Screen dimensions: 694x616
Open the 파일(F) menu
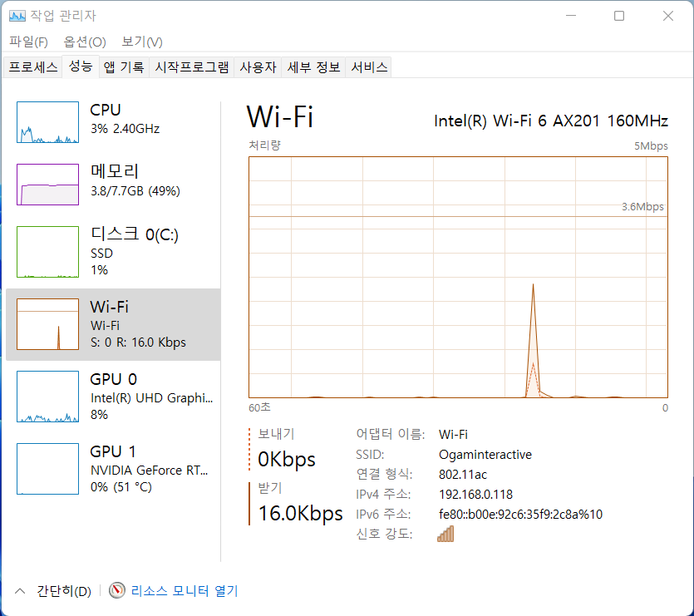[29, 42]
